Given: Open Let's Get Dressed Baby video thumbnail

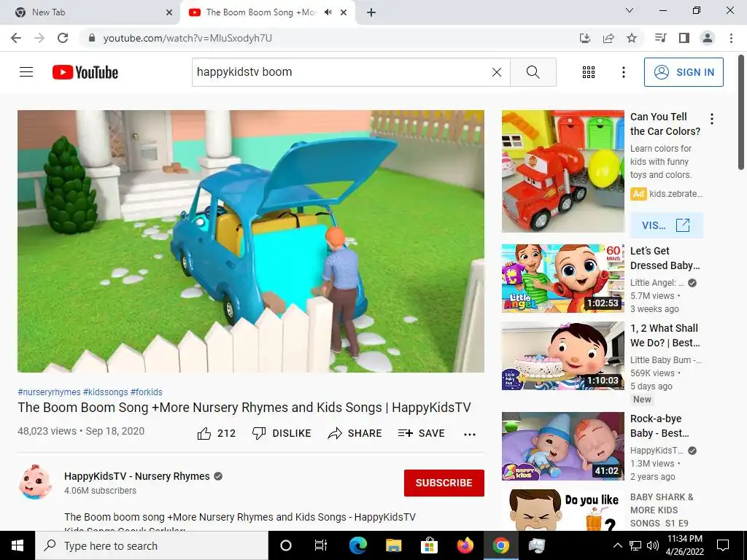Looking at the screenshot, I should point(562,279).
